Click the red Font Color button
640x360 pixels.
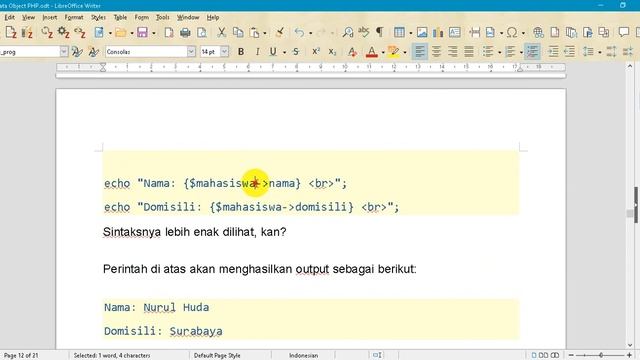click(371, 52)
